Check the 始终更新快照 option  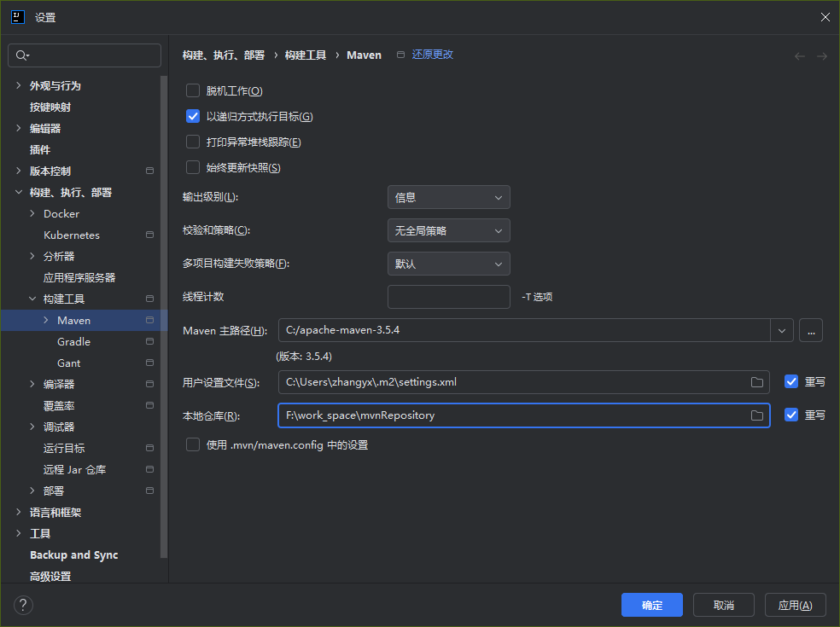click(x=192, y=167)
